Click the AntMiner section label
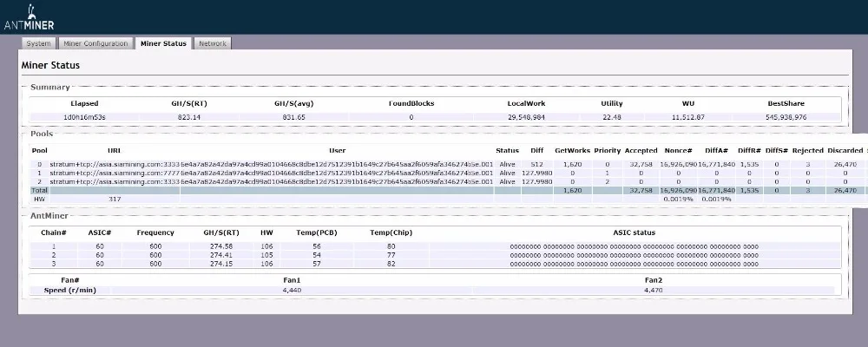The height and width of the screenshot is (347, 868). (49, 216)
